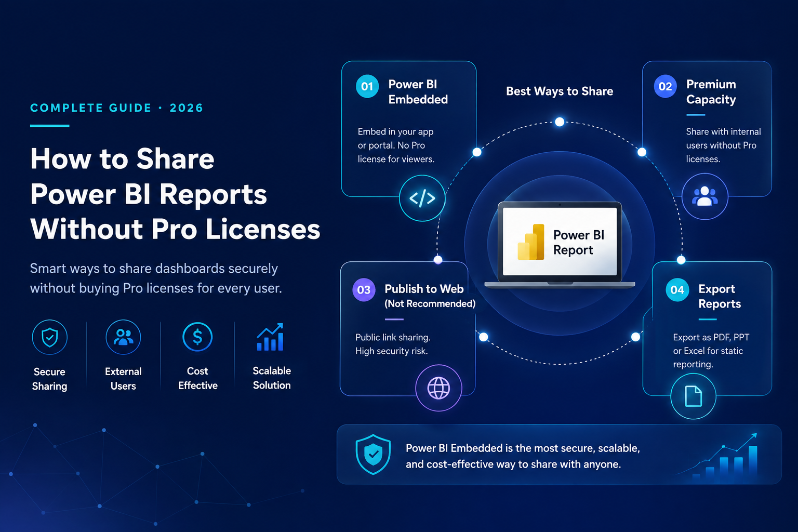
Task: Select the Publish to Web heading
Action: point(424,289)
